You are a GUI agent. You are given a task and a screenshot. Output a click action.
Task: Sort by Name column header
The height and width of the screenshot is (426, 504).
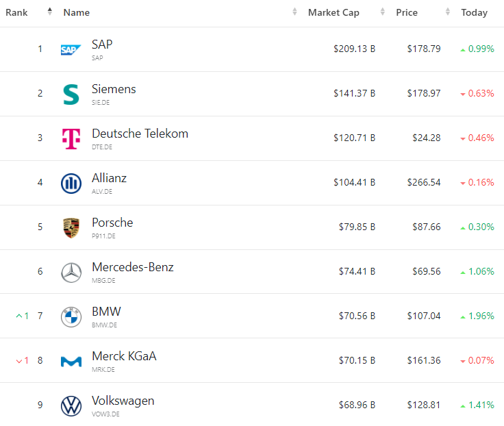tap(76, 12)
